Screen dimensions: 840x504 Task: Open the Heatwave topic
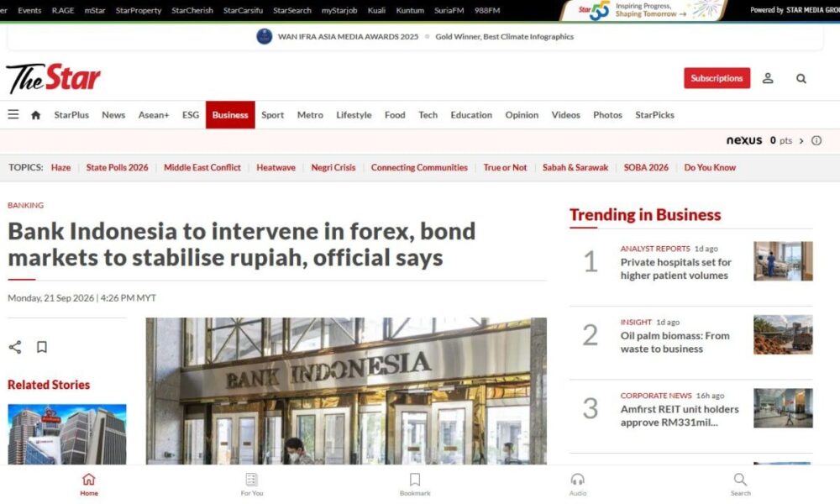pyautogui.click(x=276, y=167)
